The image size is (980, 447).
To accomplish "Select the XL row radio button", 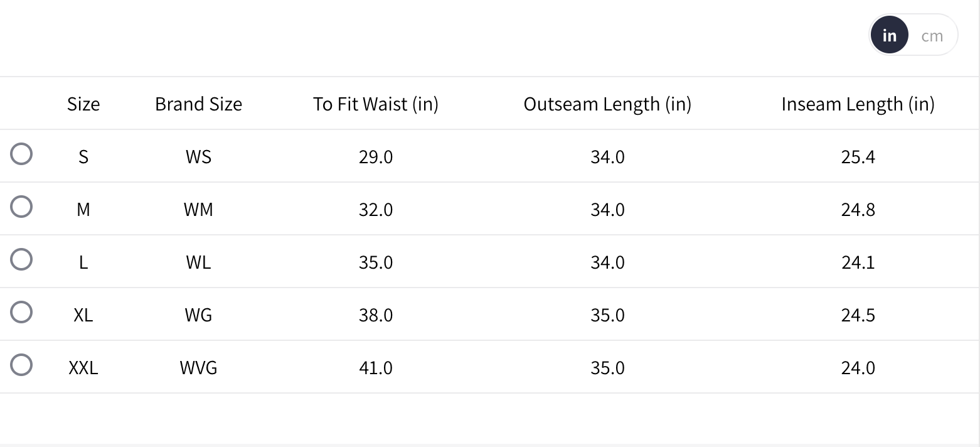I will tap(21, 312).
